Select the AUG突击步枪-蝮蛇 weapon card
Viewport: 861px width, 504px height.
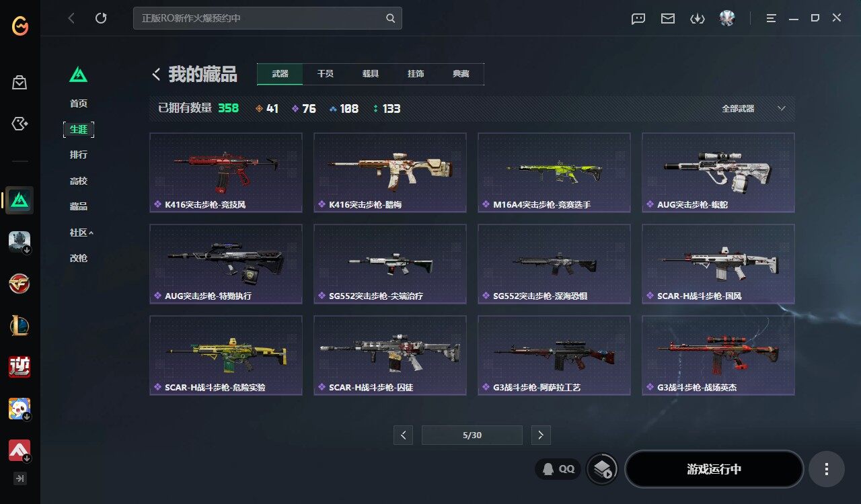coord(718,173)
